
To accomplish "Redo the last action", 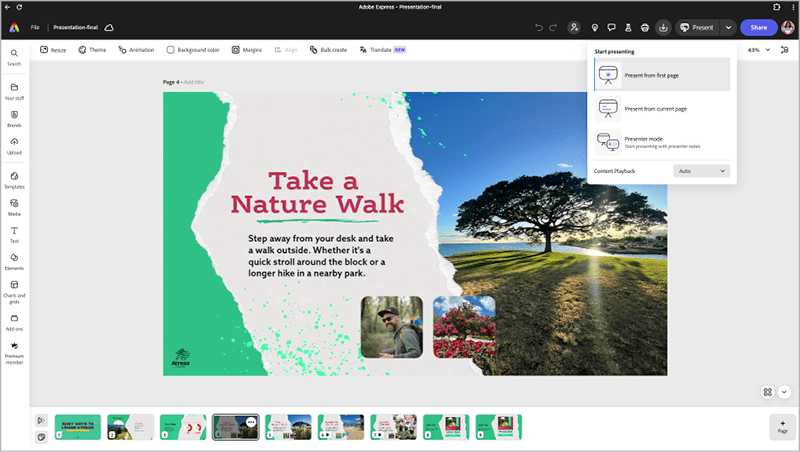I will [x=553, y=28].
